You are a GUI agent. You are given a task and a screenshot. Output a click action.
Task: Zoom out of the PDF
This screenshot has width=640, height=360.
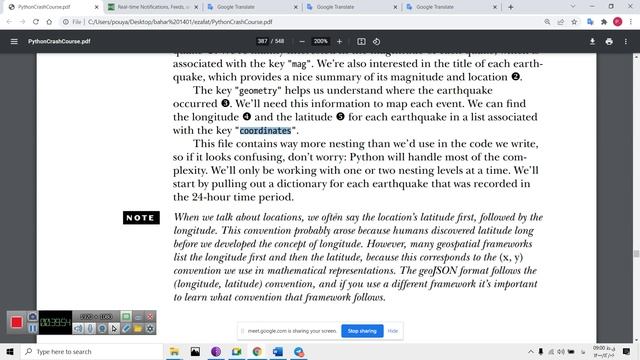click(x=302, y=41)
